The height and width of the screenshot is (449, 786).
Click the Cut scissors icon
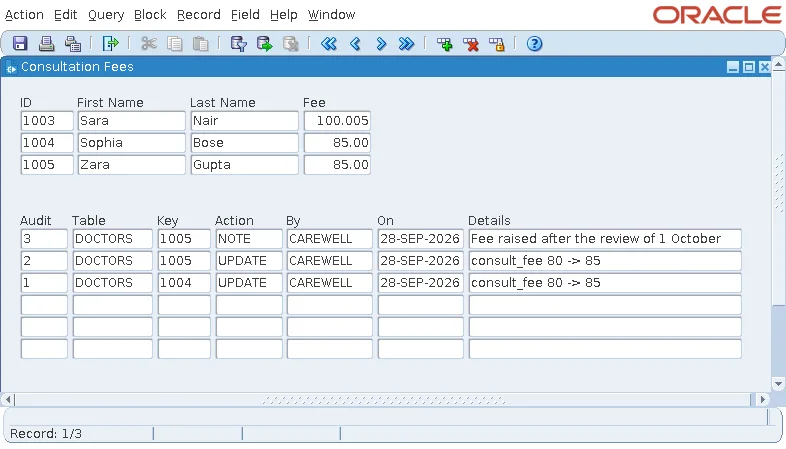click(149, 44)
